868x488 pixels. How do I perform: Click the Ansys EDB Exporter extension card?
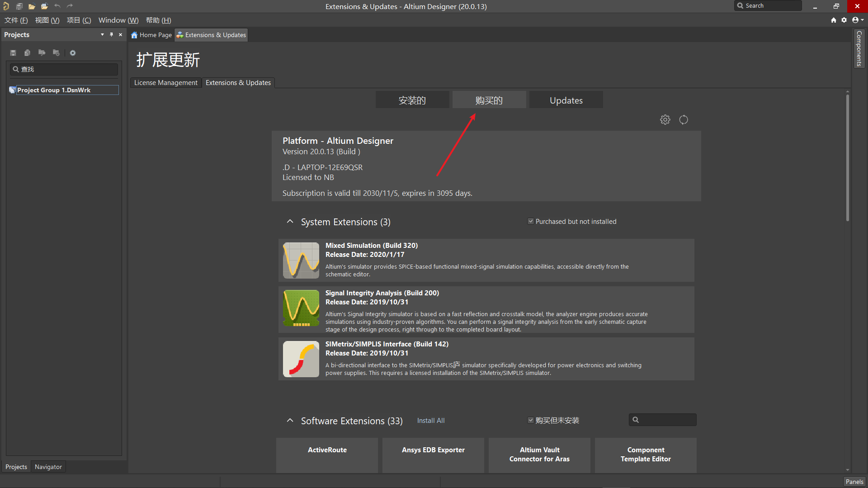pyautogui.click(x=433, y=455)
